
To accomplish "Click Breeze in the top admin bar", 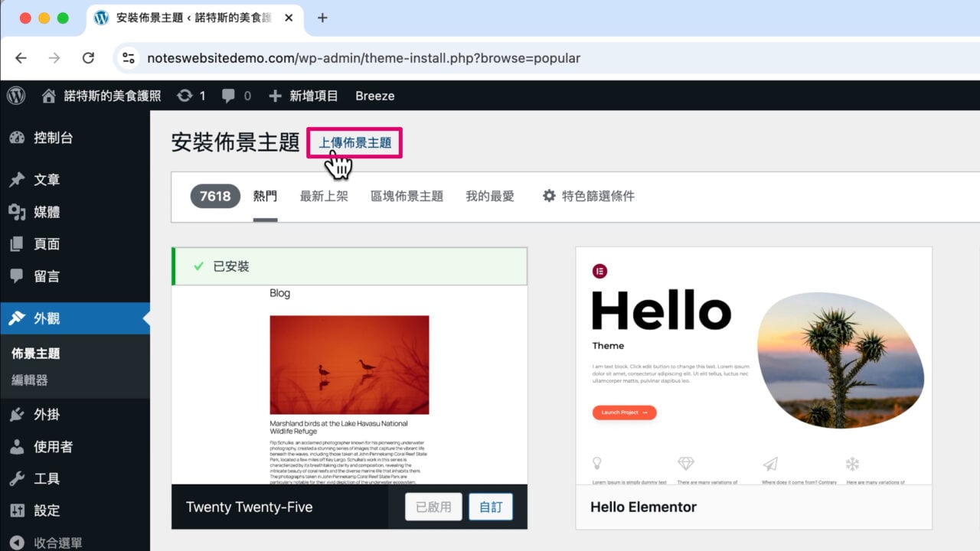I will pyautogui.click(x=374, y=95).
